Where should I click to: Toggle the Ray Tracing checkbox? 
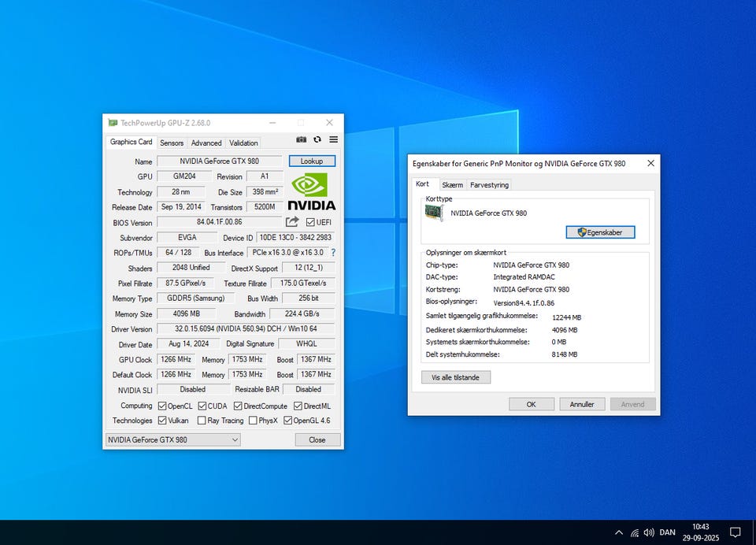(202, 421)
